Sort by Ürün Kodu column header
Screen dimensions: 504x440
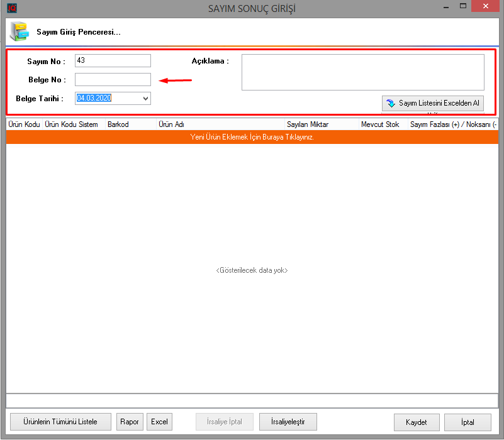click(24, 124)
